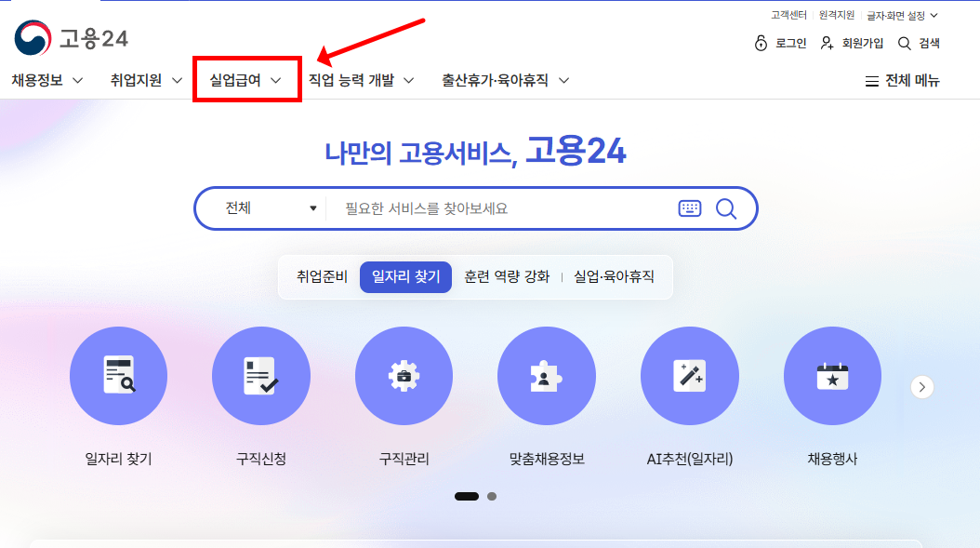Select the second carousel page dot

pos(492,496)
